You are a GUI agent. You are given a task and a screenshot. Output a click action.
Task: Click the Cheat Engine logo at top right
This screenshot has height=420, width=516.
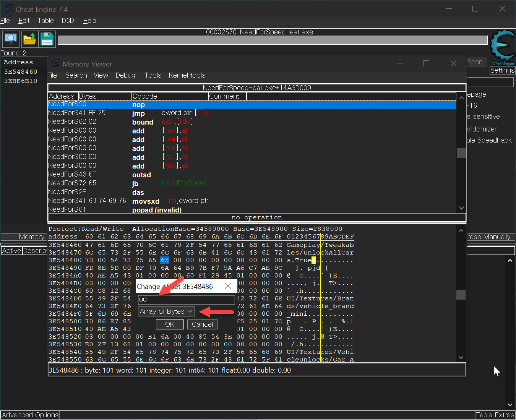click(x=503, y=47)
